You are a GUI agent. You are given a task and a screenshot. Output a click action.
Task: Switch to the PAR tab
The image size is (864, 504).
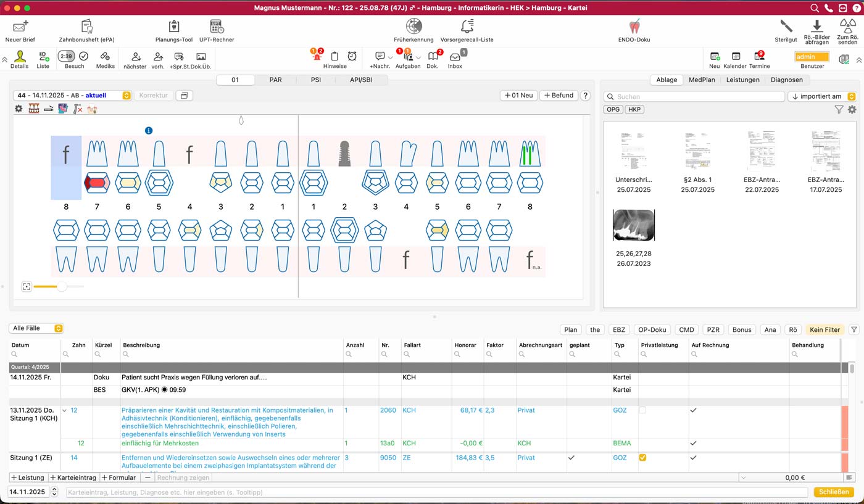coord(275,80)
